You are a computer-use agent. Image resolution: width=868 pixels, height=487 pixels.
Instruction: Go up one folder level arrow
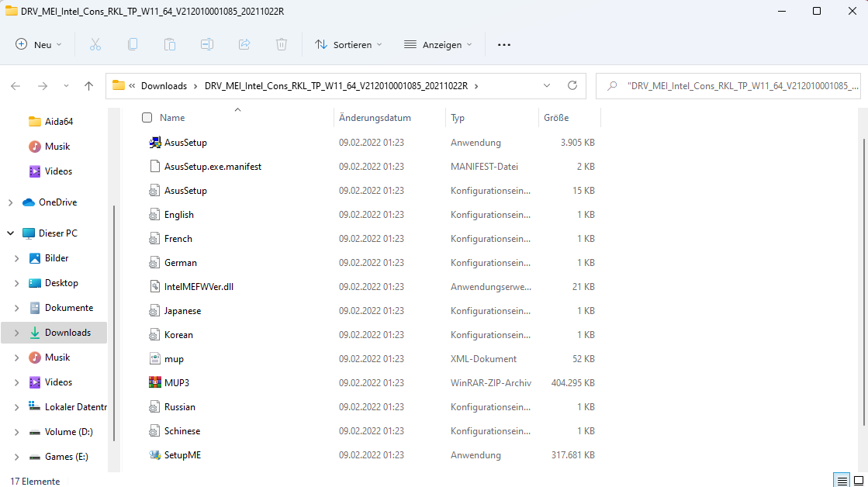(x=88, y=86)
